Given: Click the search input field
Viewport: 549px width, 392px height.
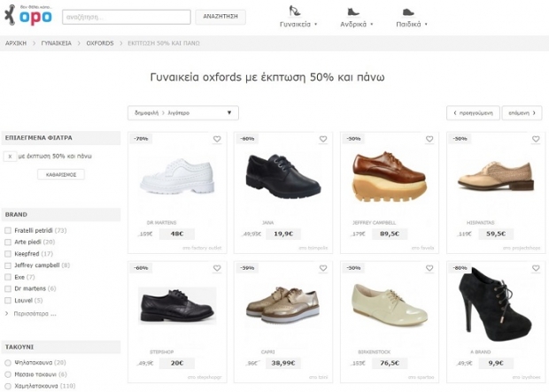Looking at the screenshot, I should (127, 17).
